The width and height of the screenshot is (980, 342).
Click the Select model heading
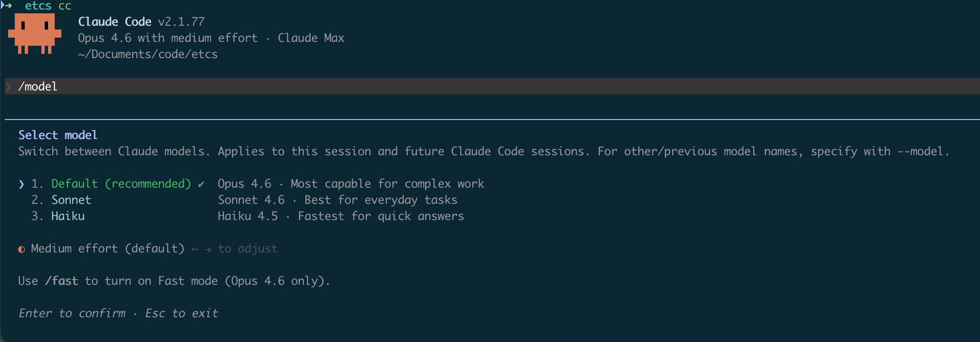coord(58,135)
